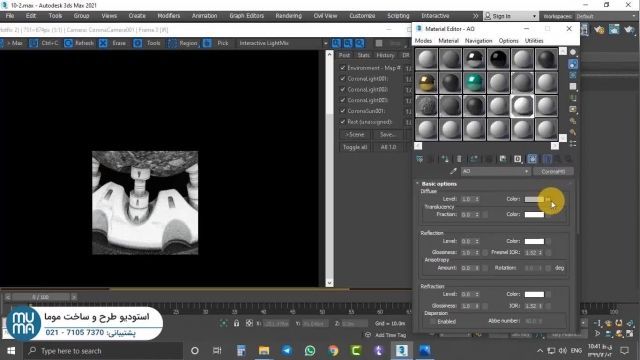Open Telegram from the Windows taskbar
This screenshot has width=640, height=360.
point(287,351)
